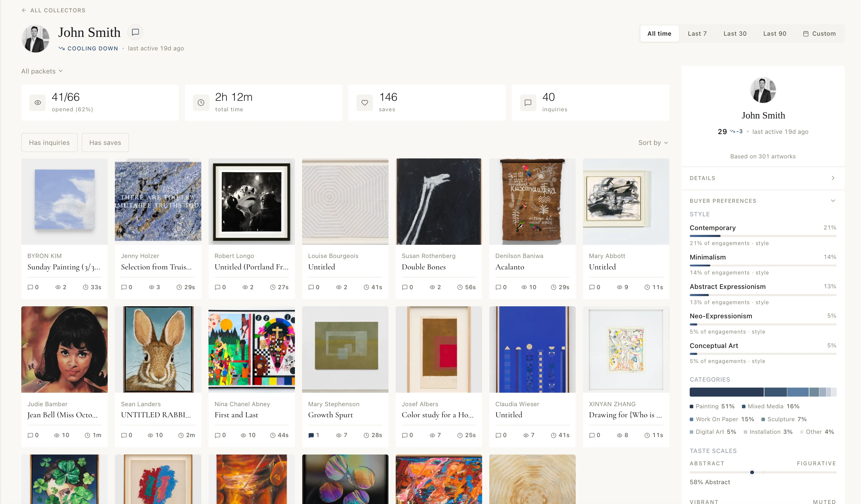Toggle the Has saves filter
Screen dimensions: 861x504
pos(105,142)
